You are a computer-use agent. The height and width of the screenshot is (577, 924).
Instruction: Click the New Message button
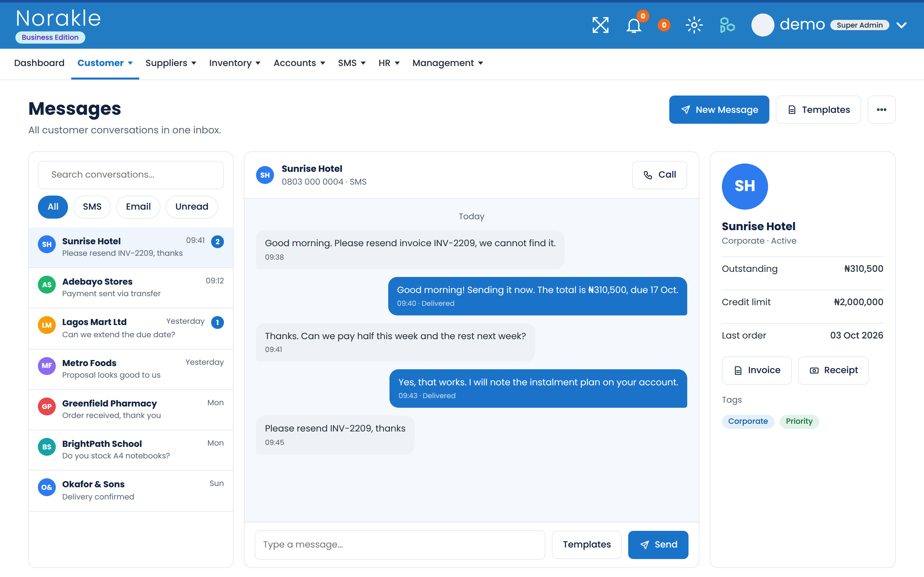pos(719,110)
